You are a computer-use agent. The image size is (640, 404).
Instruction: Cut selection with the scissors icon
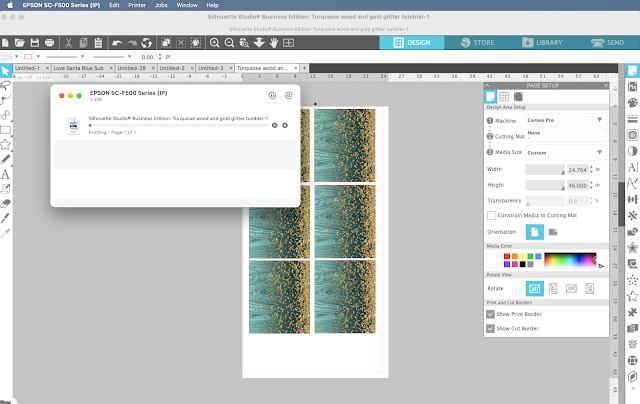pyautogui.click(x=68, y=42)
